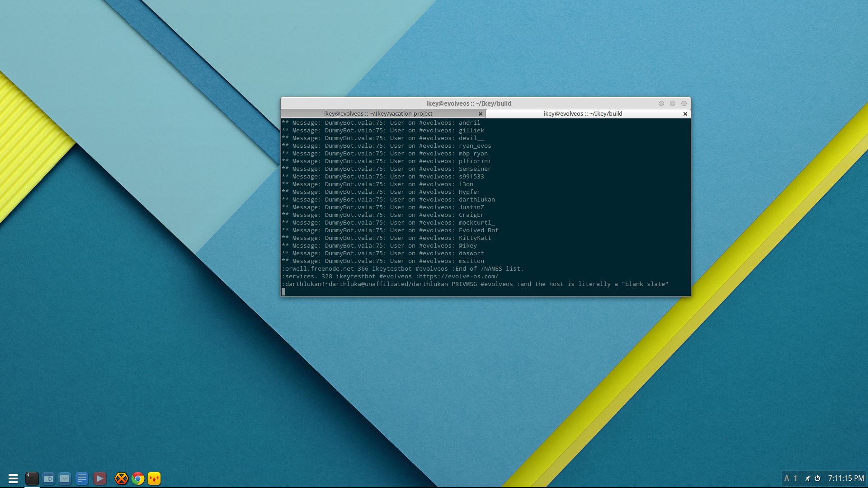Launch the red media player icon
Screen dimensions: 868x488
tap(100, 479)
